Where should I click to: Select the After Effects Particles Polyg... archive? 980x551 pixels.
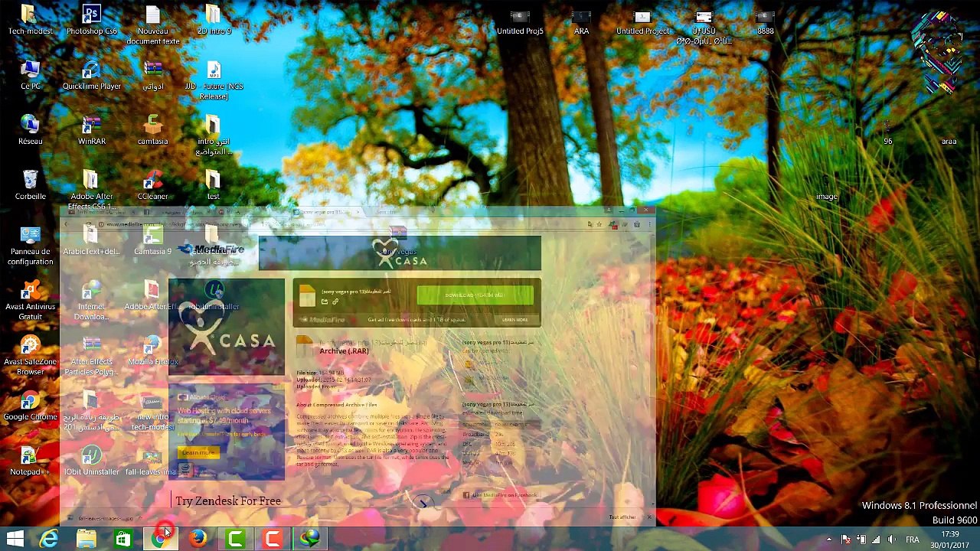(91, 356)
